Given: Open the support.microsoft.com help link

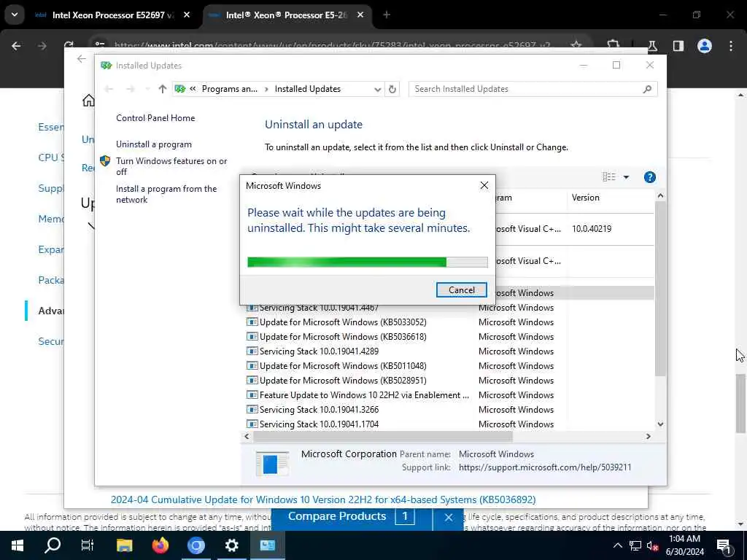Looking at the screenshot, I should (x=544, y=467).
